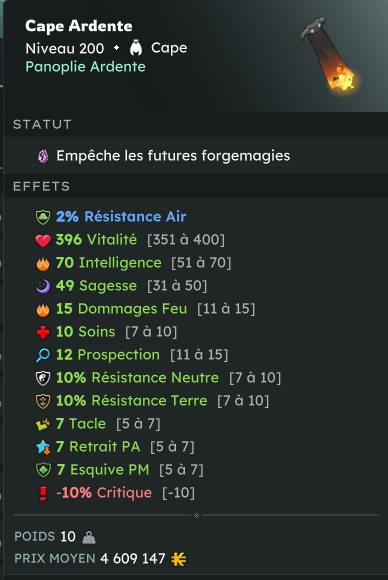This screenshot has width=388, height=580.
Task: Click the kamas currency icon
Action: pyautogui.click(x=179, y=559)
